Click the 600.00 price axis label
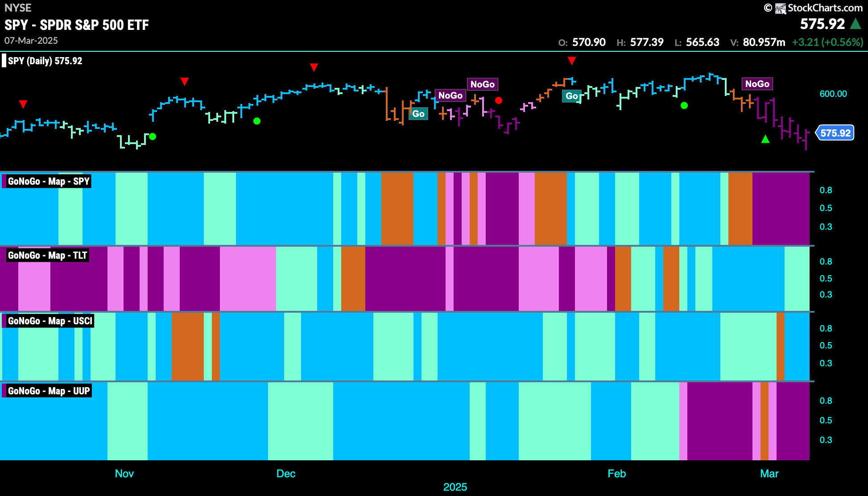This screenshot has width=868, height=496. coord(833,94)
